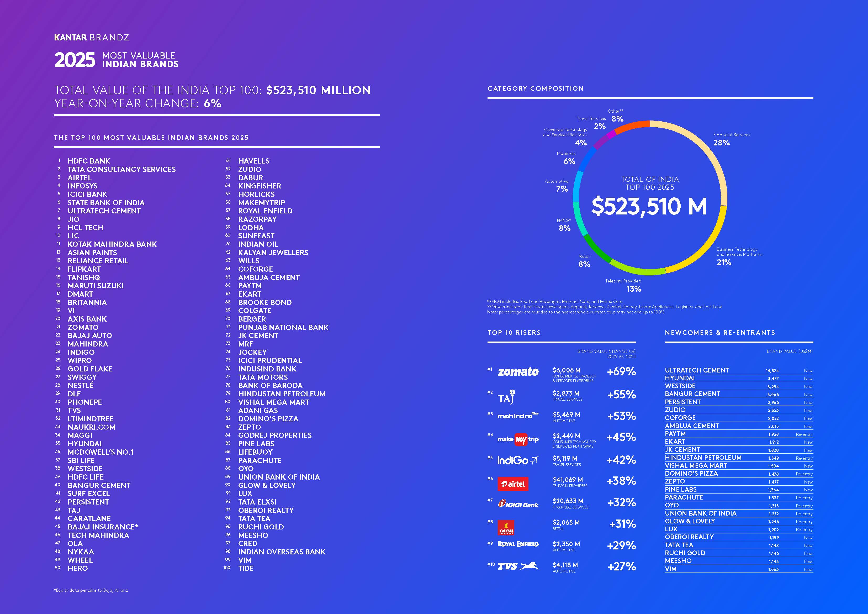Open the CATEGORY COMPOSITION heading
This screenshot has width=868, height=614.
535,88
